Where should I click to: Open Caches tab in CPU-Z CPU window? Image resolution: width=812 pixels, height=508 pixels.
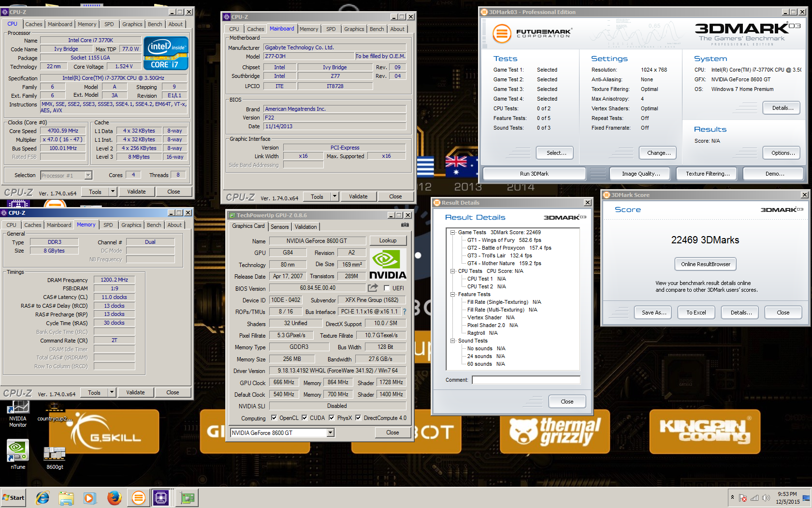point(33,24)
